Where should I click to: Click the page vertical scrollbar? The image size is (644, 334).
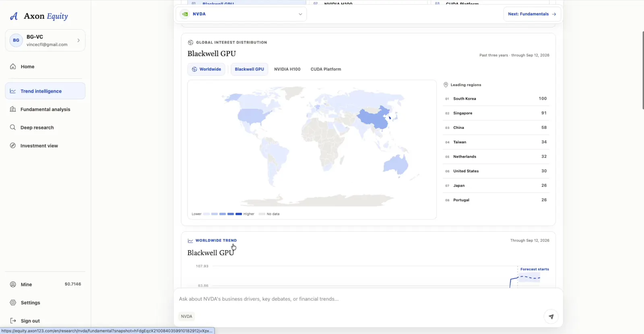pyautogui.click(x=643, y=70)
